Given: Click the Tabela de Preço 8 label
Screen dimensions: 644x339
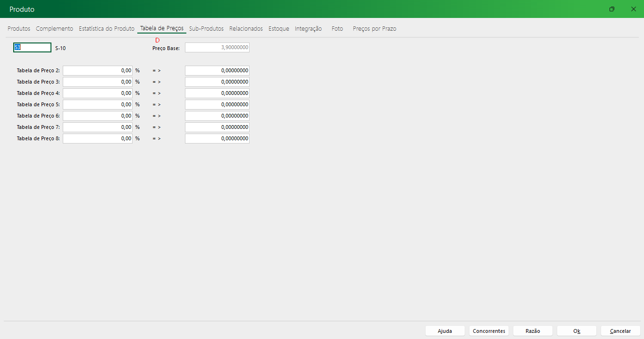Looking at the screenshot, I should click(38, 138).
